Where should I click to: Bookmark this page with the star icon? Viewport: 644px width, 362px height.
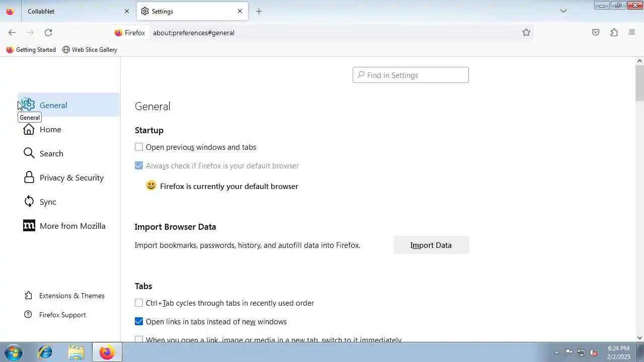(526, 33)
